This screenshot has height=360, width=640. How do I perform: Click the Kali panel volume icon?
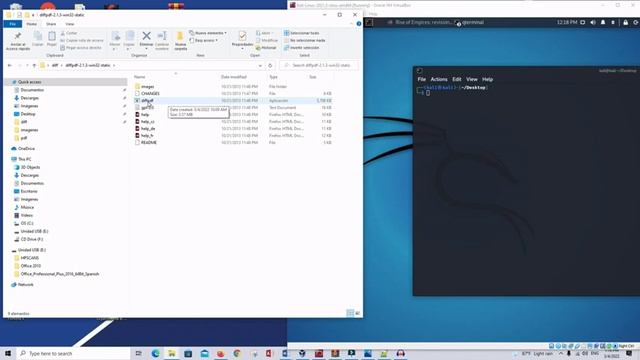593,22
